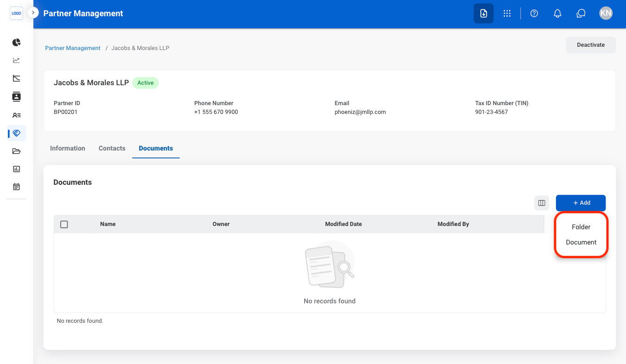Choose Document from the Add menu
This screenshot has height=364, width=626.
pyautogui.click(x=581, y=242)
